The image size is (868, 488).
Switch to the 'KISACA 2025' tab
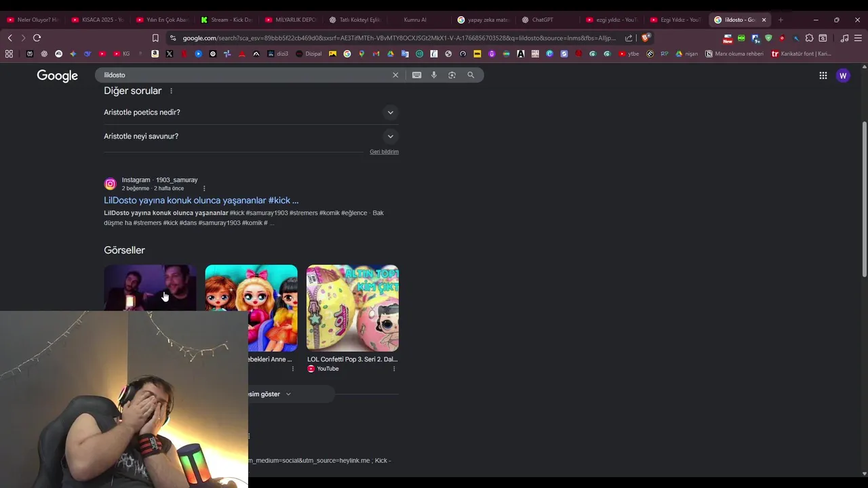click(98, 20)
